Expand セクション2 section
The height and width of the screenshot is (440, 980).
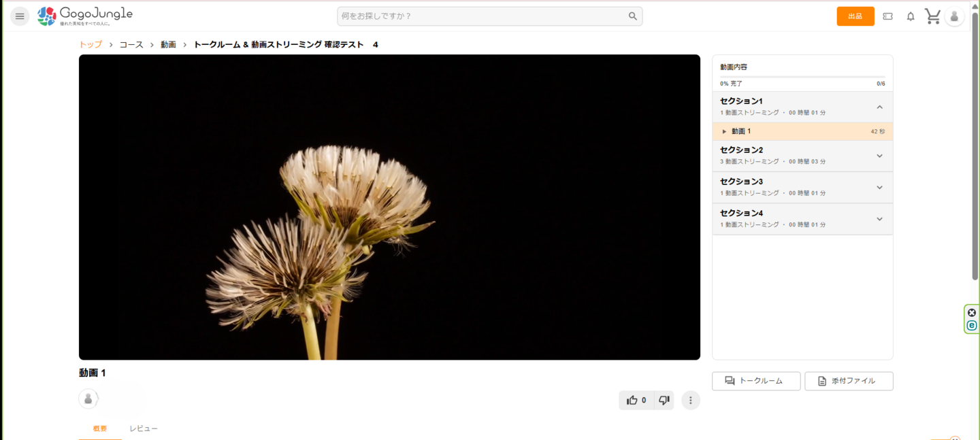(x=879, y=156)
